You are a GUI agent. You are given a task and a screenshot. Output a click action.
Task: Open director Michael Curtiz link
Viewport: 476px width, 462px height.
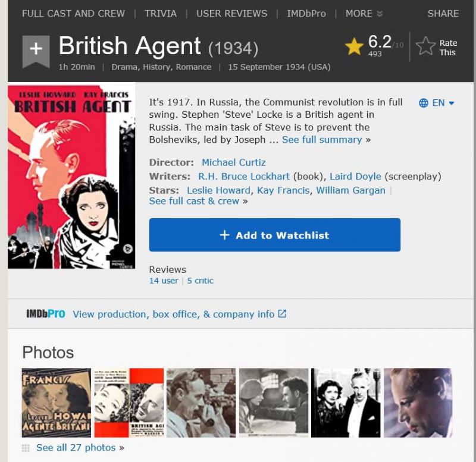click(x=233, y=162)
